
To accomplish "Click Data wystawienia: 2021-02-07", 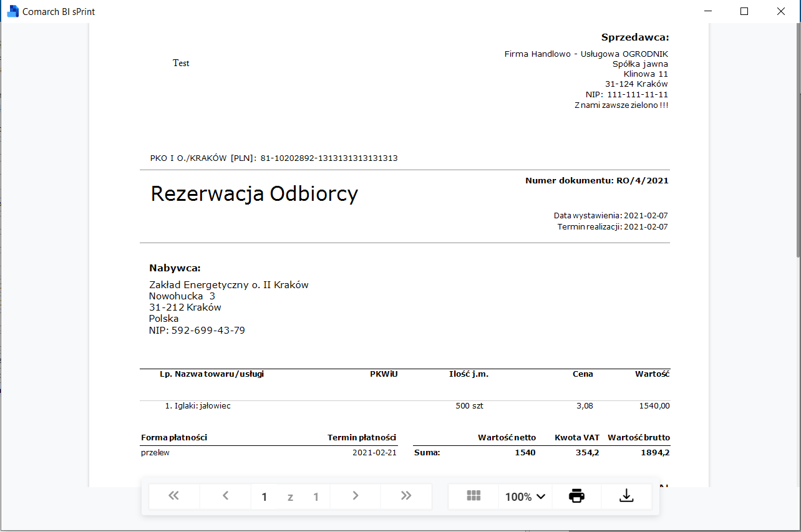I will (x=611, y=216).
